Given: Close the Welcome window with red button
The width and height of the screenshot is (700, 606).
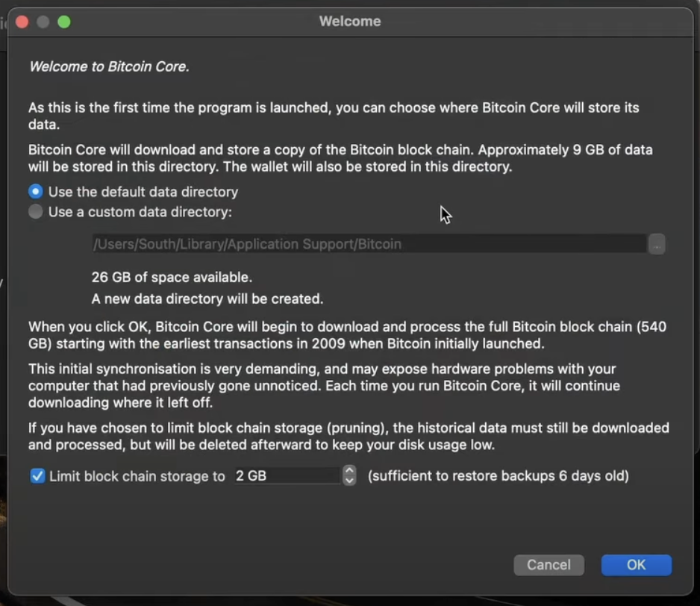Looking at the screenshot, I should pyautogui.click(x=22, y=22).
